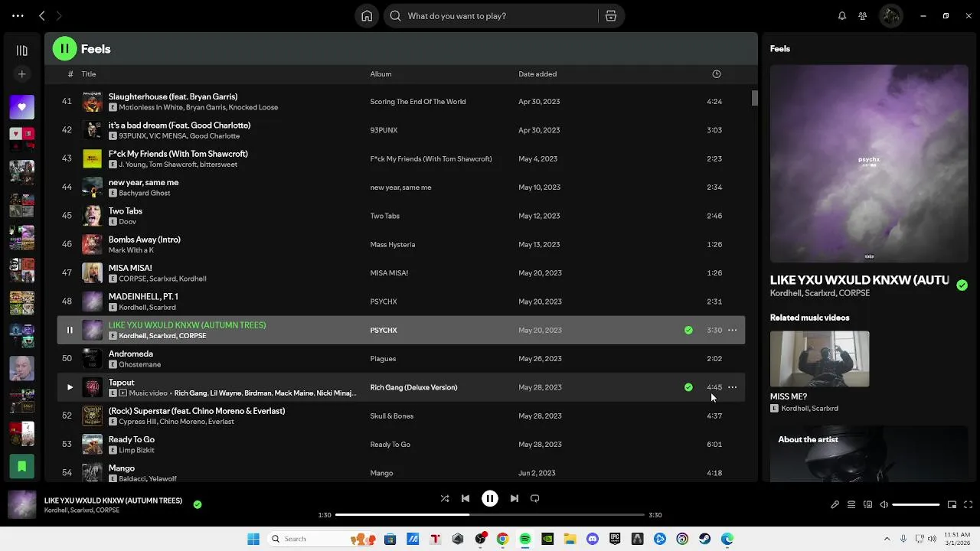Open PSYCHX album link on MADEINHELL row
Viewport: 980px width, 551px height.
[x=384, y=302]
